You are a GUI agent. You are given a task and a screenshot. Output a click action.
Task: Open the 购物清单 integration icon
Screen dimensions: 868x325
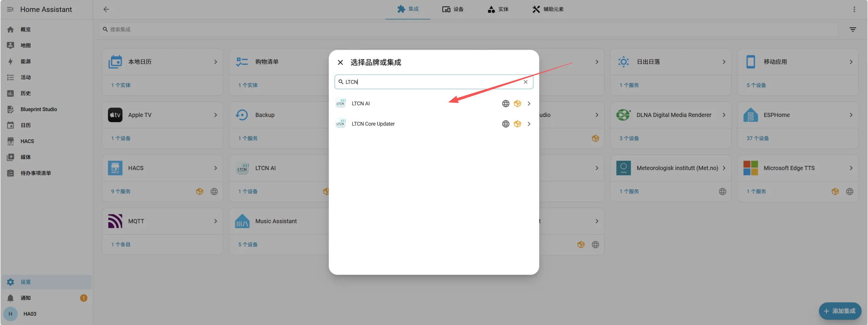click(x=242, y=62)
